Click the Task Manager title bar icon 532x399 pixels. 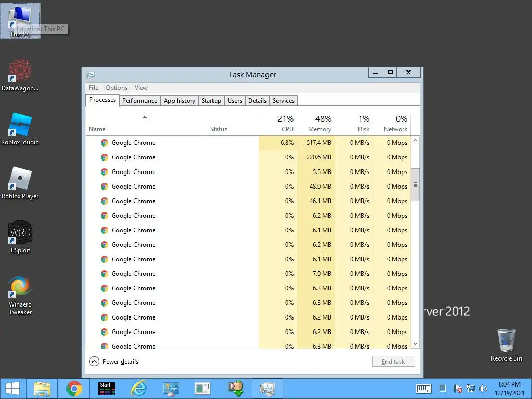click(90, 75)
